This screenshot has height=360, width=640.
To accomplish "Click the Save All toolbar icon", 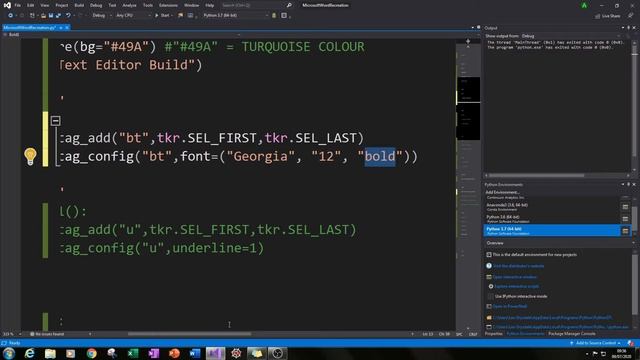I will [x=58, y=16].
